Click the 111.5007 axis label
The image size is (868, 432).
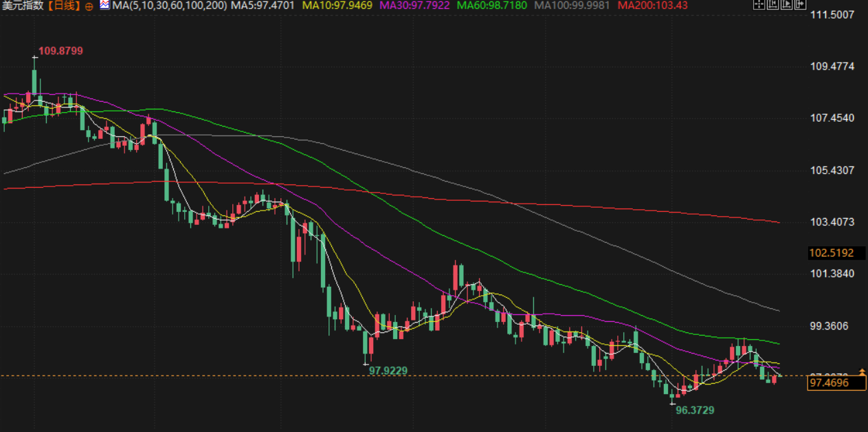click(x=832, y=14)
